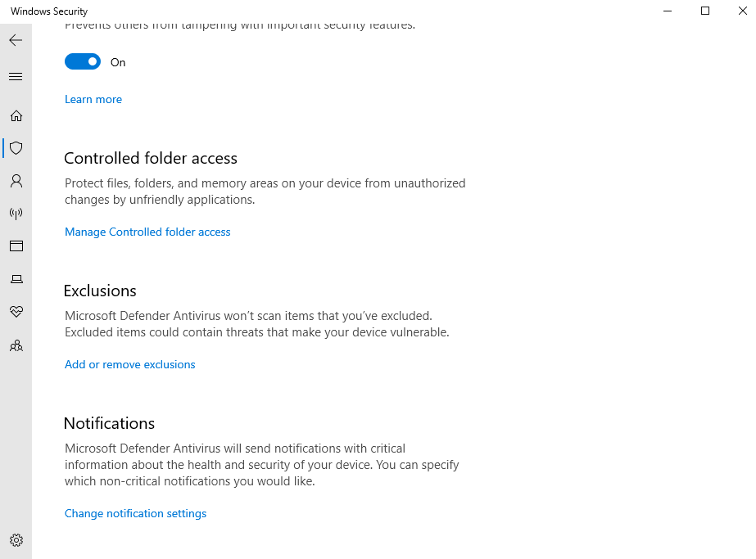Screen dimensions: 756x559
Task: Open Change notification settings link
Action: pyautogui.click(x=135, y=513)
